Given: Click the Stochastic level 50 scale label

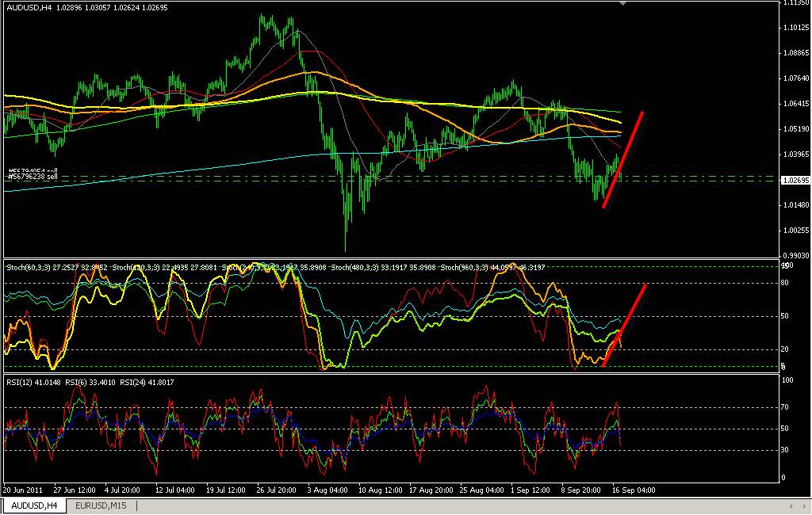Looking at the screenshot, I should pos(785,316).
